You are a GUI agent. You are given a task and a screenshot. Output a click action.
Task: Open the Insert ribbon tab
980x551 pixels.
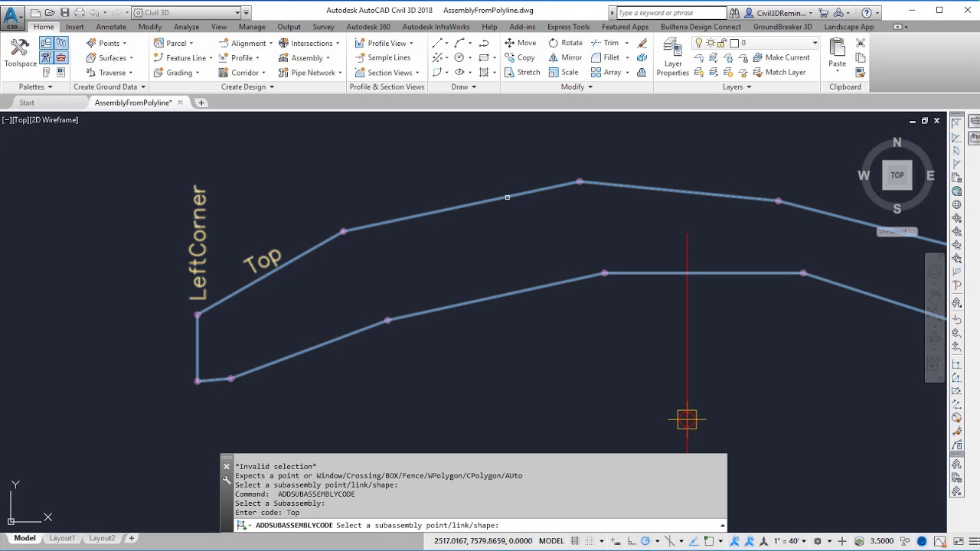tap(75, 27)
